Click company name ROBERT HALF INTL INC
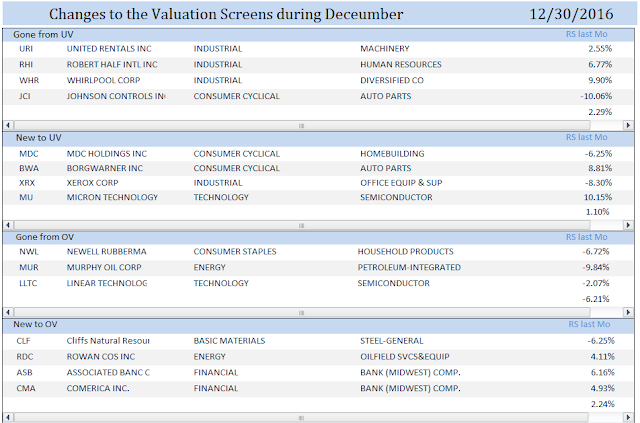The image size is (640, 423). point(112,65)
